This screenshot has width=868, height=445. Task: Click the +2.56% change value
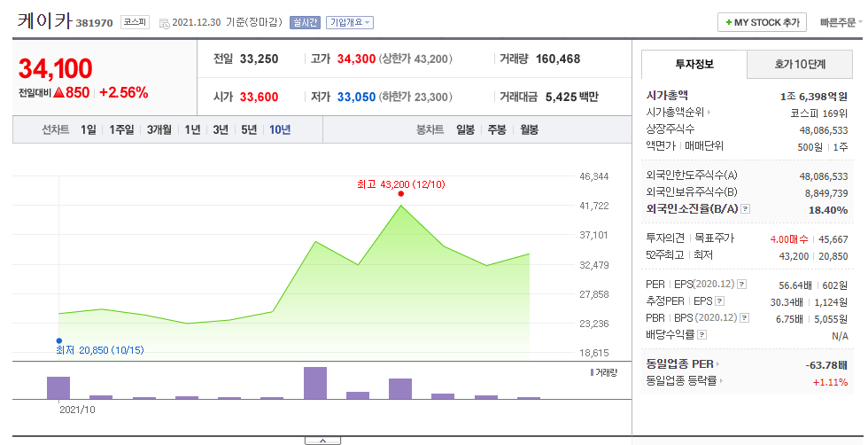pyautogui.click(x=124, y=93)
